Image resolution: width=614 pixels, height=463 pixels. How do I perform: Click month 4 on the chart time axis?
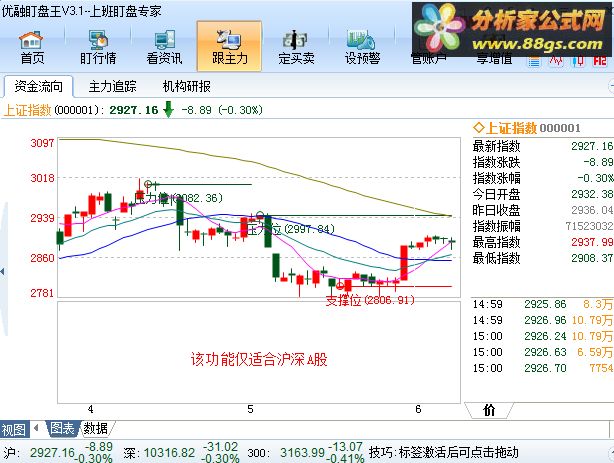pos(90,409)
